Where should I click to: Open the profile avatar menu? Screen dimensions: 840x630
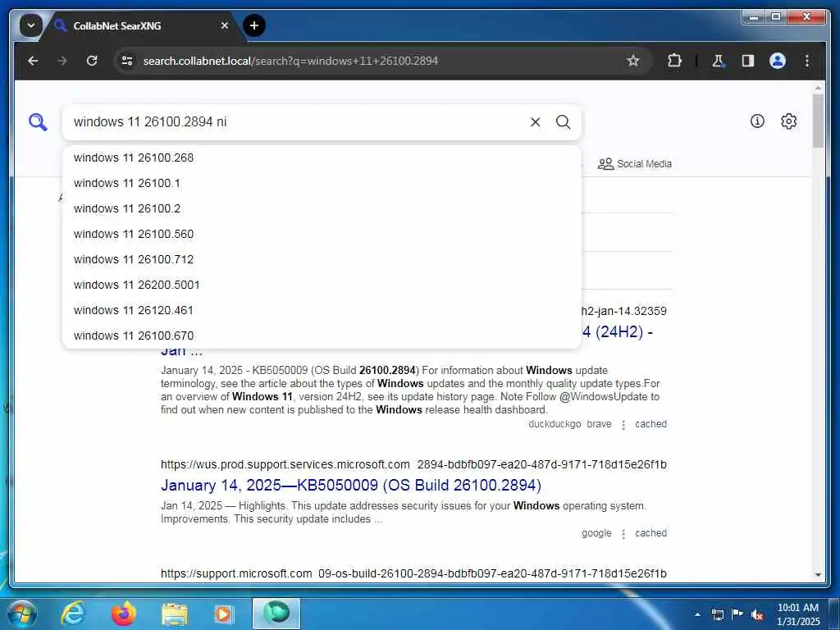pos(778,61)
